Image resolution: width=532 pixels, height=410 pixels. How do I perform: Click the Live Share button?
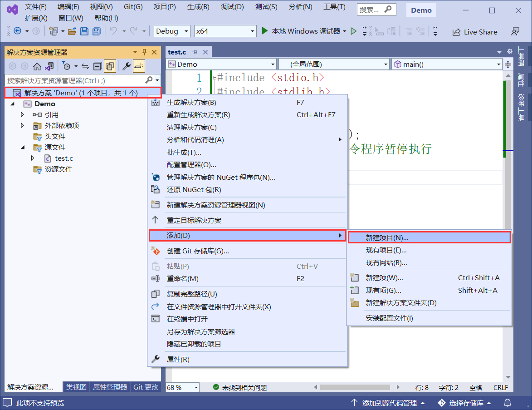[475, 32]
